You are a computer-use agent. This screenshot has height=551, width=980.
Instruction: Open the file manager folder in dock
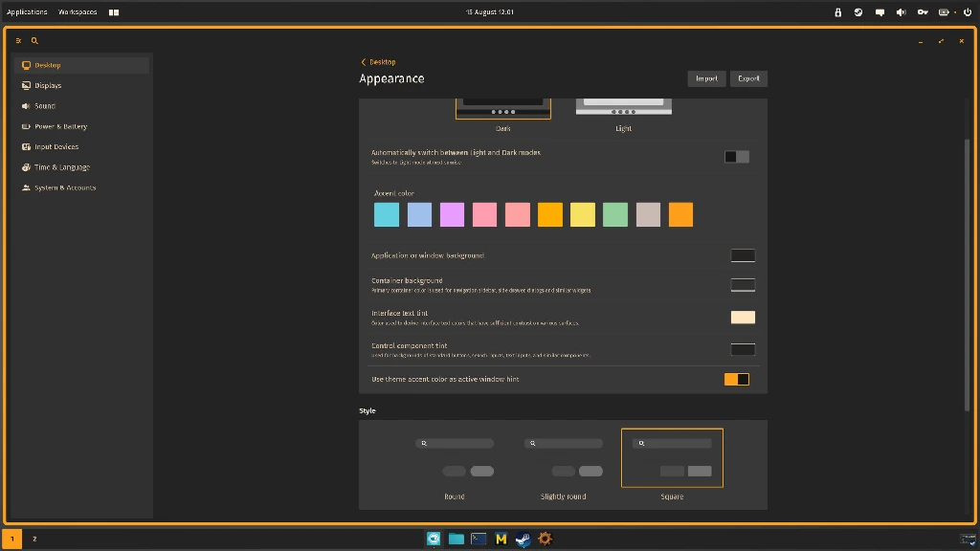[457, 539]
